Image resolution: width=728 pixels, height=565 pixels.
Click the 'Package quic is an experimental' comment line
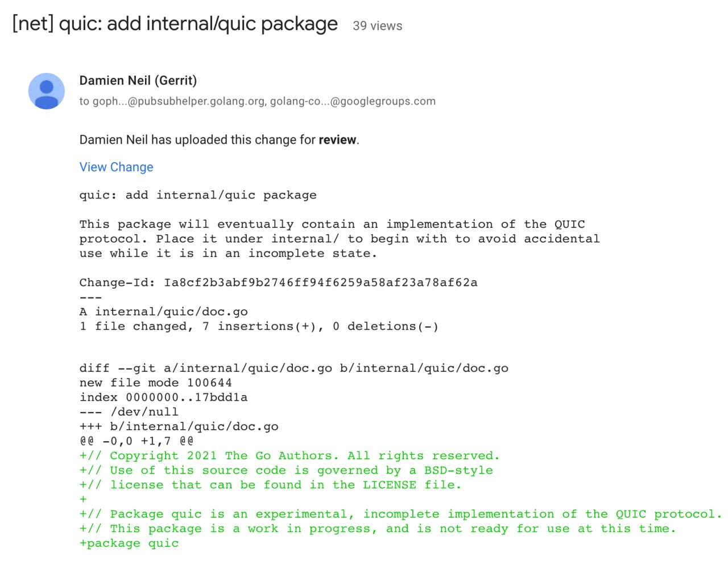pos(401,514)
